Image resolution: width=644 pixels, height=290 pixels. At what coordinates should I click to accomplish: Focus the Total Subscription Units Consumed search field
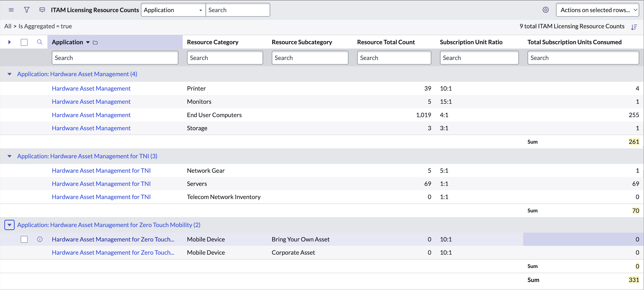(583, 58)
